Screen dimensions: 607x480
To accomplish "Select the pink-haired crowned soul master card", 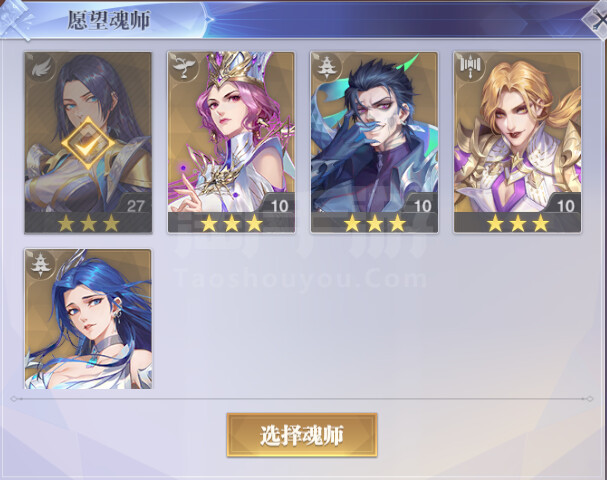I will point(231,142).
